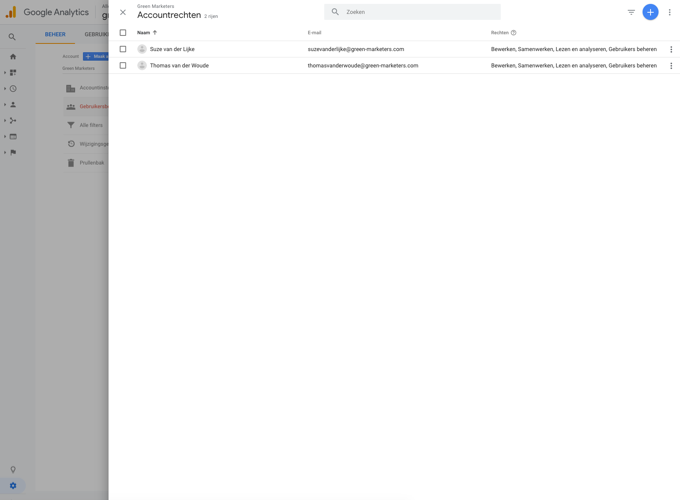
Task: Switch to the BEHEER tab
Action: [x=55, y=34]
